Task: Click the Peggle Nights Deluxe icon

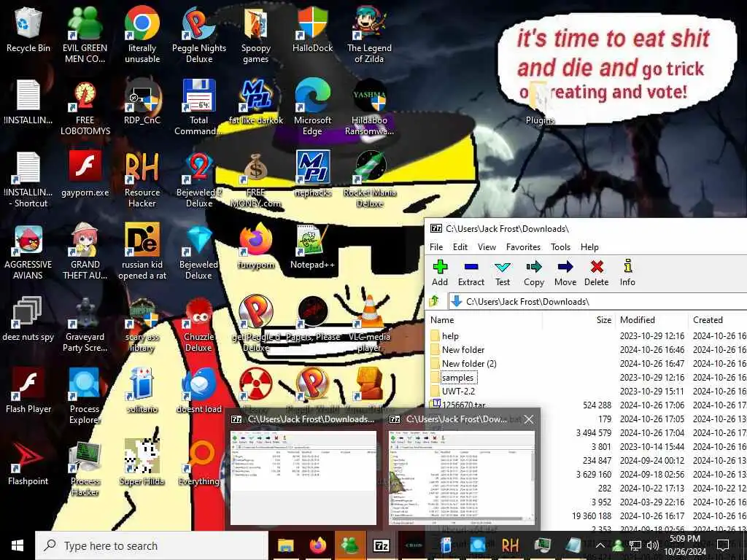Action: (199, 34)
